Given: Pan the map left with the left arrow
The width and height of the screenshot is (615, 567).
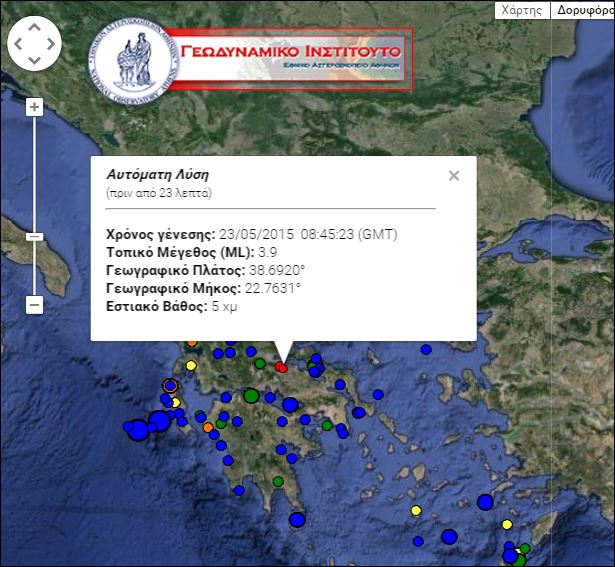Looking at the screenshot, I should click(18, 44).
